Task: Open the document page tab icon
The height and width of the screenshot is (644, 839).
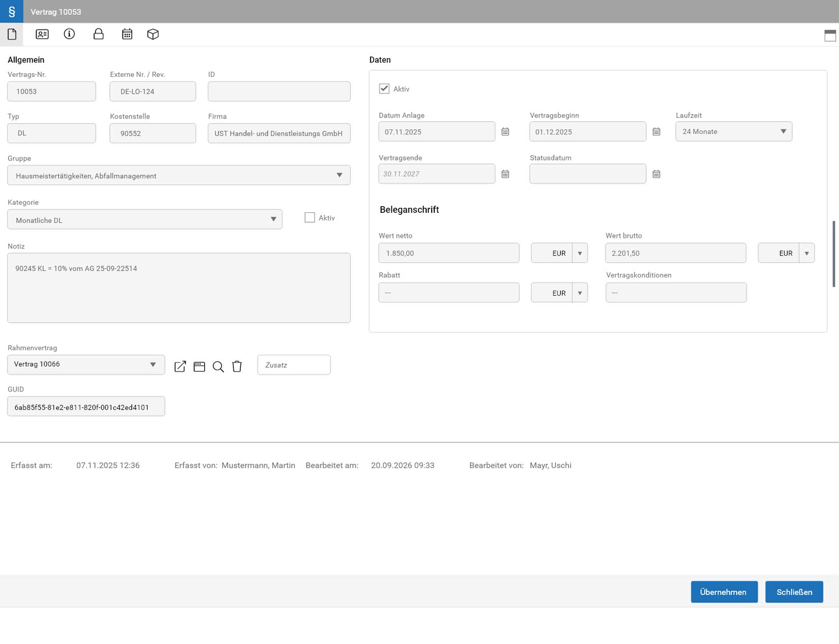Action: pos(12,34)
